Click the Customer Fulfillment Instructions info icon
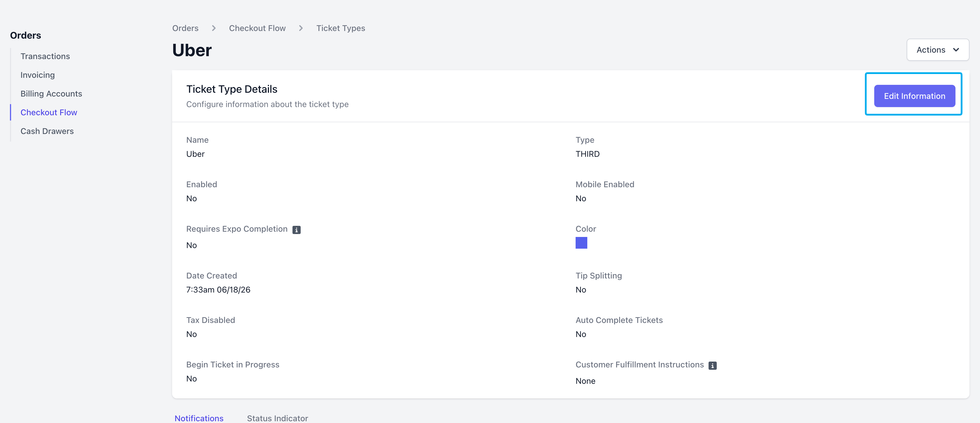Viewport: 980px width, 423px height. [x=713, y=365]
